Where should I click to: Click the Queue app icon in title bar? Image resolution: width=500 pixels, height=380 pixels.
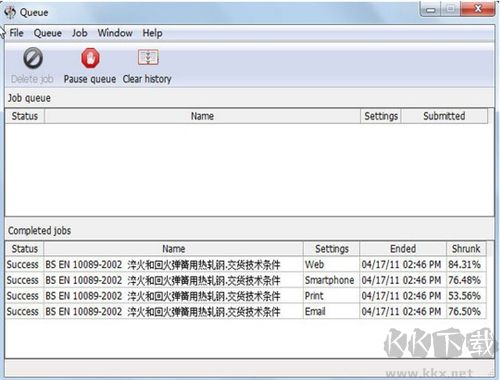tap(10, 12)
